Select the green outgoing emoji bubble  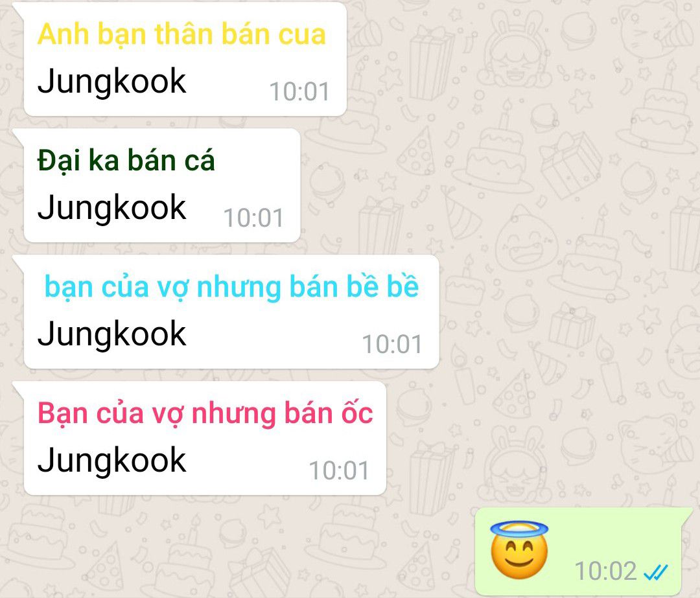coord(582,551)
